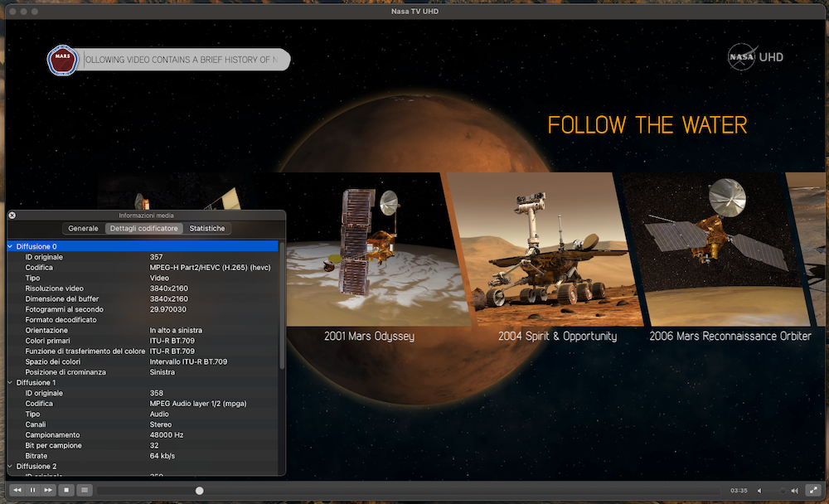Click the volume slider knob
Viewport: 829px width, 504px height.
[783, 491]
